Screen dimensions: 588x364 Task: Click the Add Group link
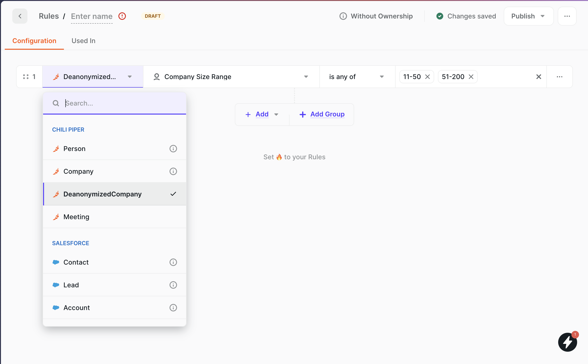coord(327,114)
